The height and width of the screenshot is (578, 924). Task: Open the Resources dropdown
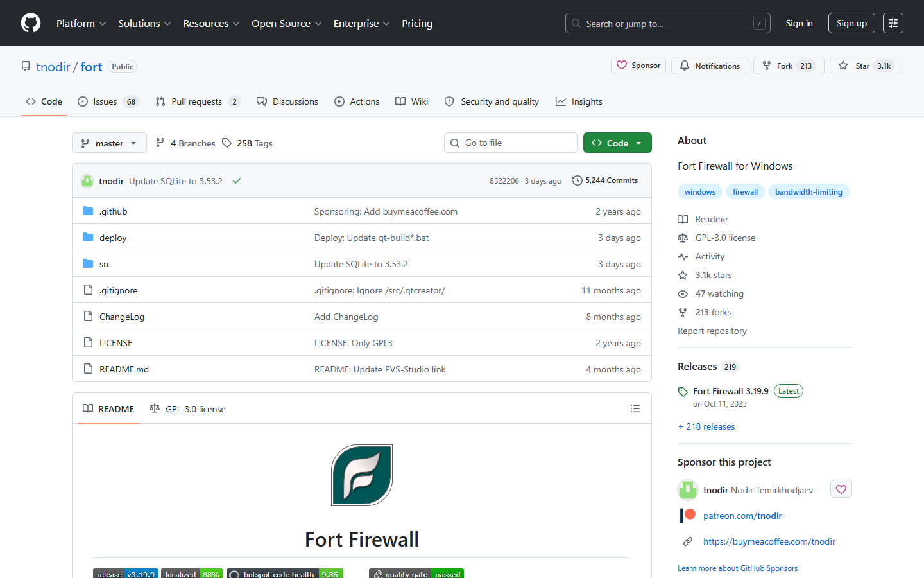(x=211, y=23)
